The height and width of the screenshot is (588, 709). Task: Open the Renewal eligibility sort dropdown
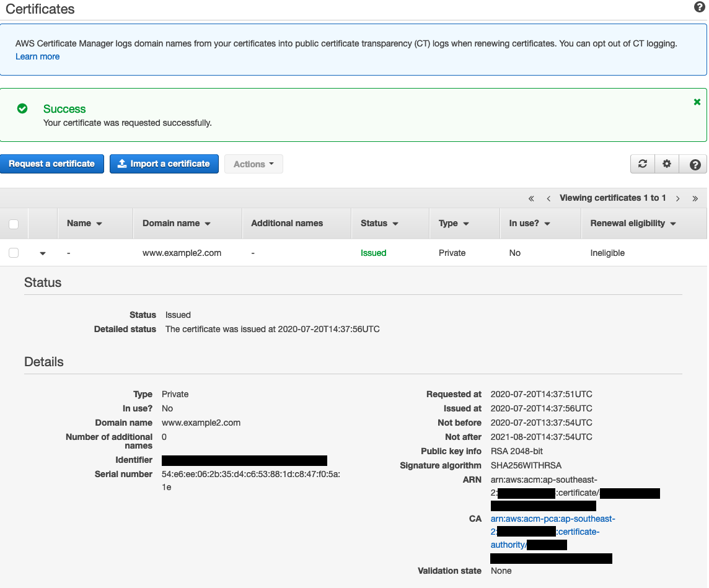click(674, 223)
